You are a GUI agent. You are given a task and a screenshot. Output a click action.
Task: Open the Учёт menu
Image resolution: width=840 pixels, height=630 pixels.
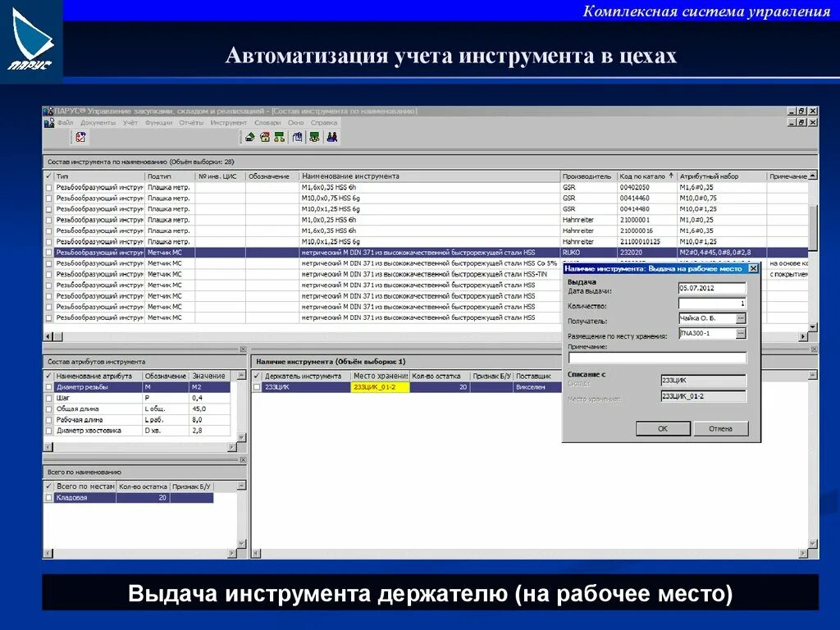point(130,123)
